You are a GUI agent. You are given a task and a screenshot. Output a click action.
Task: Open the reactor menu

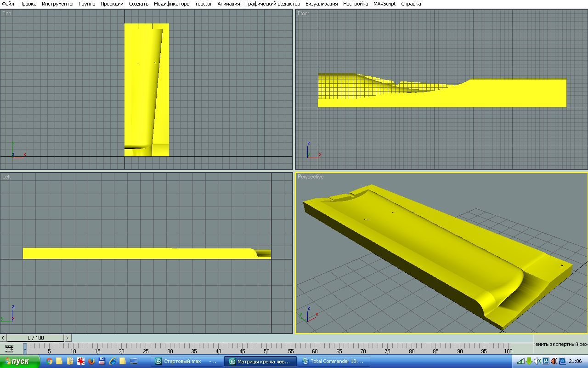coord(204,4)
